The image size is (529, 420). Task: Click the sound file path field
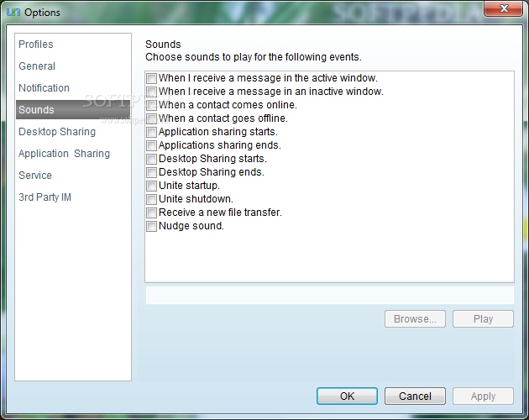click(330, 296)
